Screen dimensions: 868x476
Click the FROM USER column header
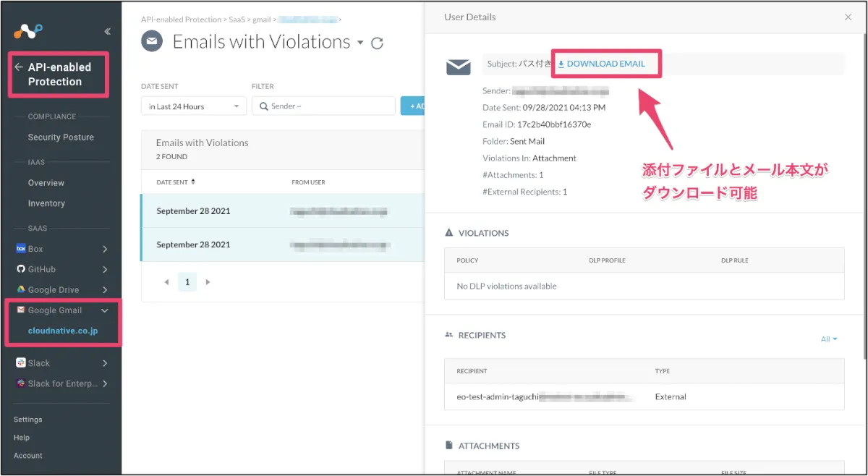click(308, 182)
